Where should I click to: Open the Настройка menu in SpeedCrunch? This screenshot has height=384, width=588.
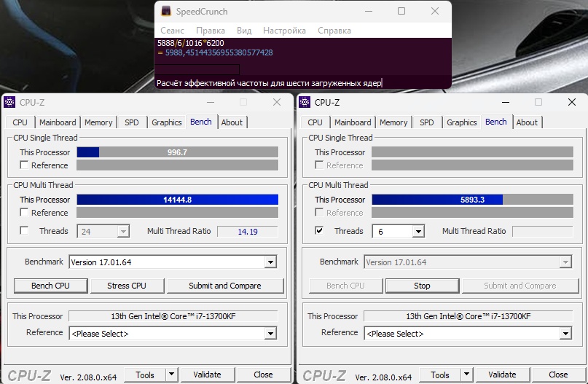284,31
